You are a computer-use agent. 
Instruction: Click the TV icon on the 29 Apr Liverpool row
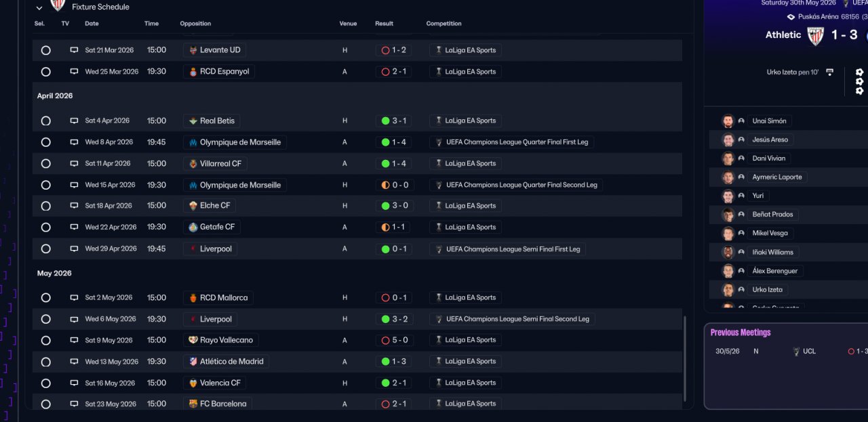(x=74, y=249)
